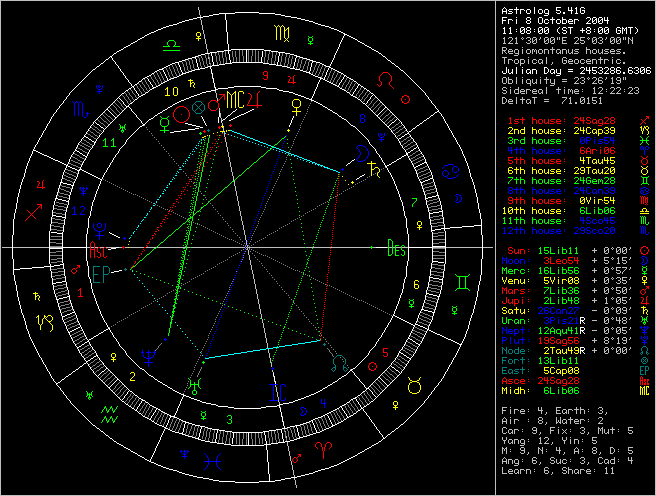Viewport: 656px width, 496px height.
Task: Select the North Node glyph inside the chart
Action: (x=342, y=363)
